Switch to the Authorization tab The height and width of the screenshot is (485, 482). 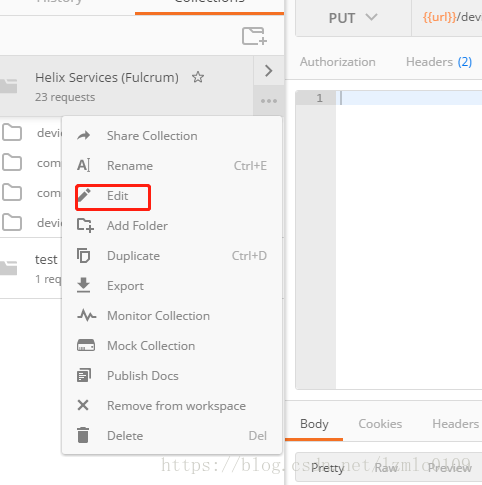(x=338, y=62)
